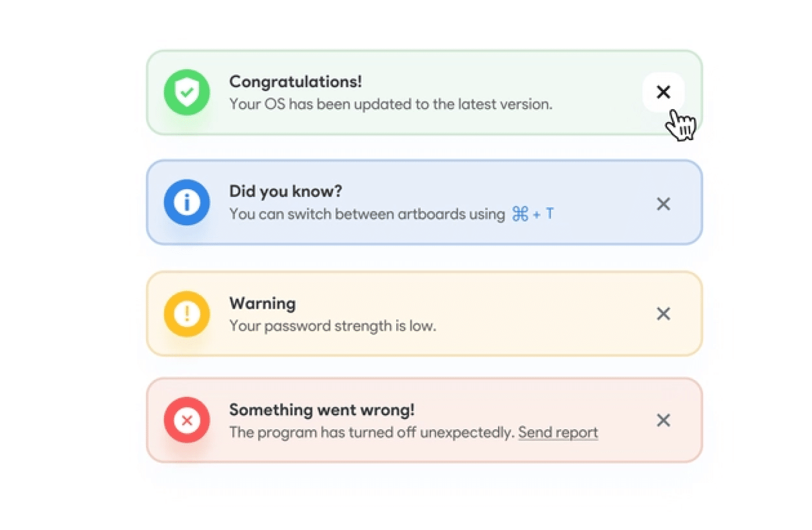Close the 'Something went wrong!' error alert
Screen dimensions: 812x530
pos(663,420)
